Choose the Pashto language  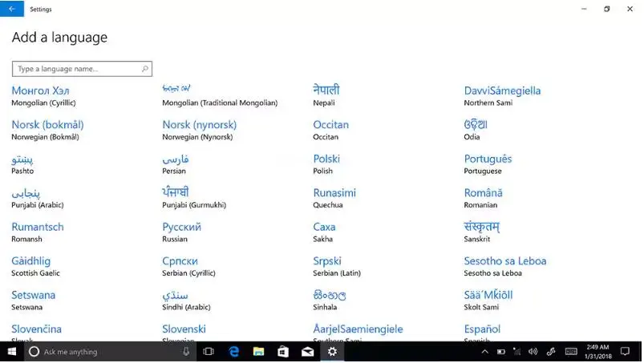pos(22,164)
